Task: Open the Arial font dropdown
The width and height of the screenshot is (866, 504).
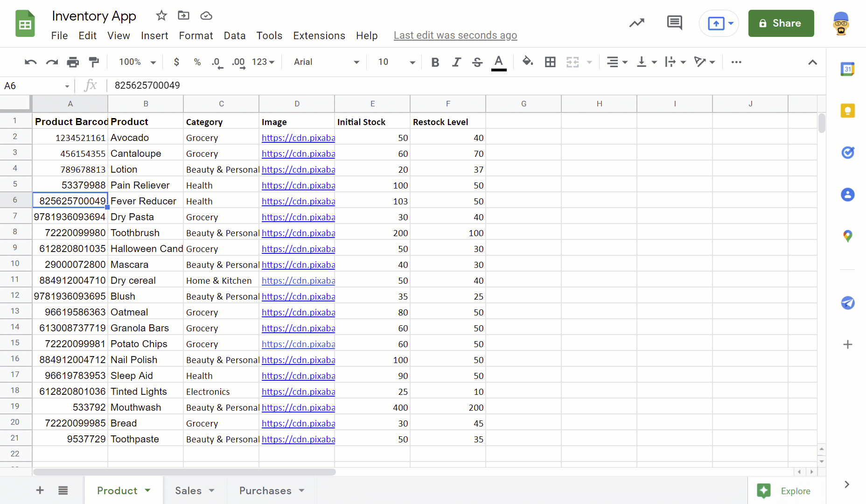Action: (x=326, y=62)
